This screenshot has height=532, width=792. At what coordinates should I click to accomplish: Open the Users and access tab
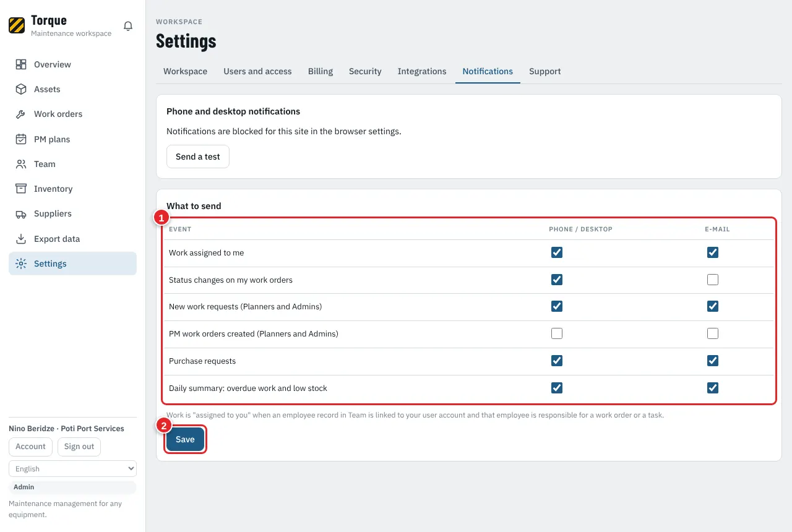[257, 71]
